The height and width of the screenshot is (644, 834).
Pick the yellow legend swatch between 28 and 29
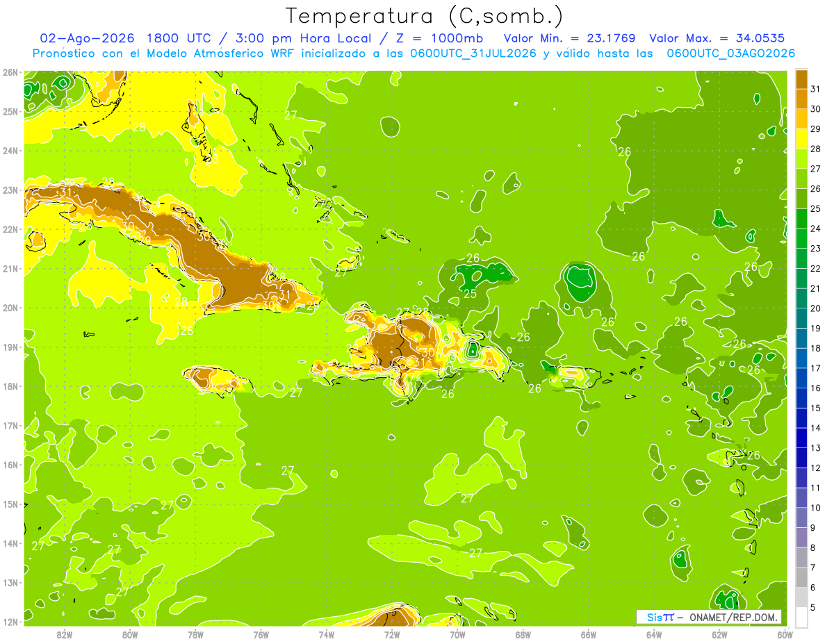click(x=801, y=139)
